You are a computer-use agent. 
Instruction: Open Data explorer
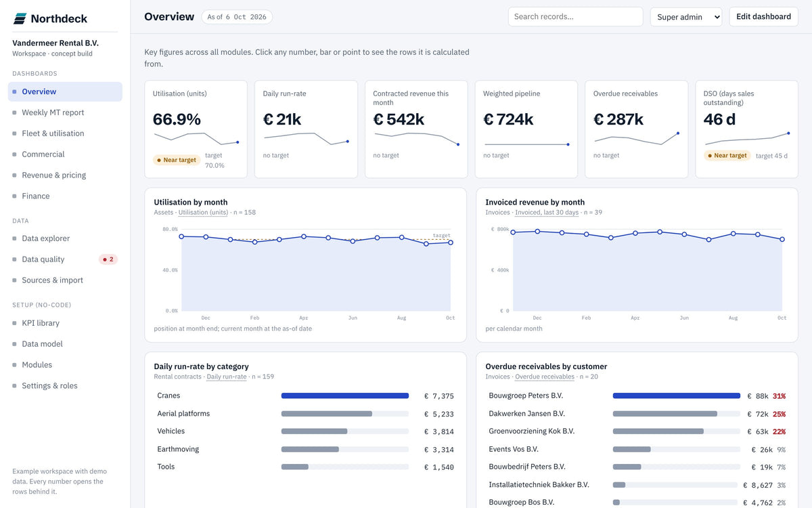[65, 238]
